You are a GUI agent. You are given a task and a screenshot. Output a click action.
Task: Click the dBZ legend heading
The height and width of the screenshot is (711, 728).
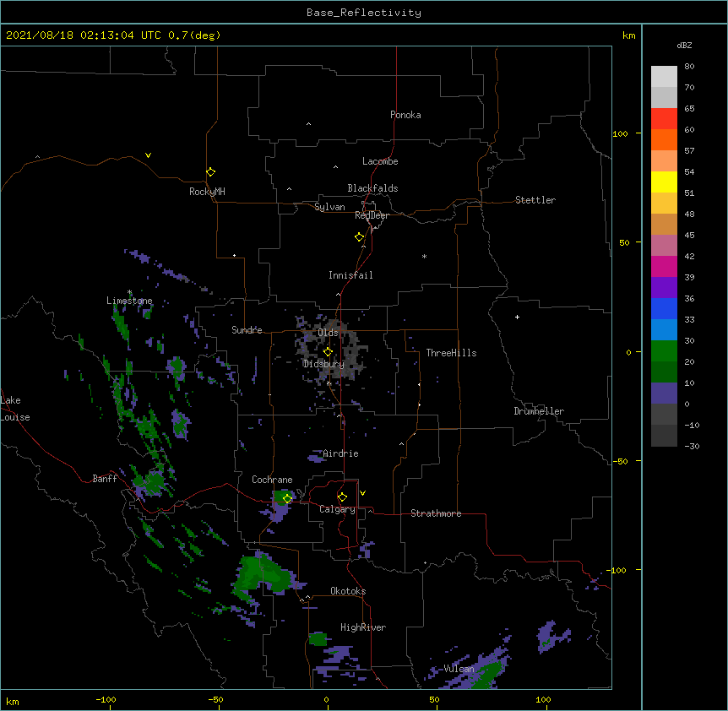pyautogui.click(x=684, y=46)
